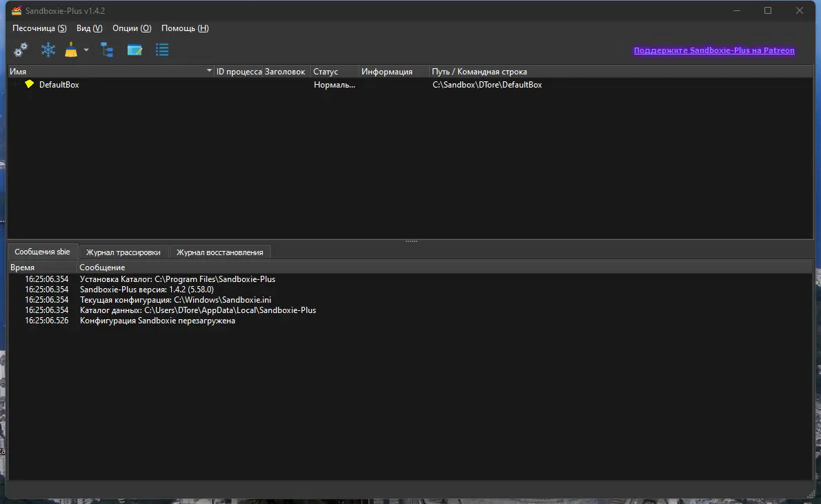The image size is (821, 504).
Task: Click the blue list toolbar icon
Action: click(162, 50)
